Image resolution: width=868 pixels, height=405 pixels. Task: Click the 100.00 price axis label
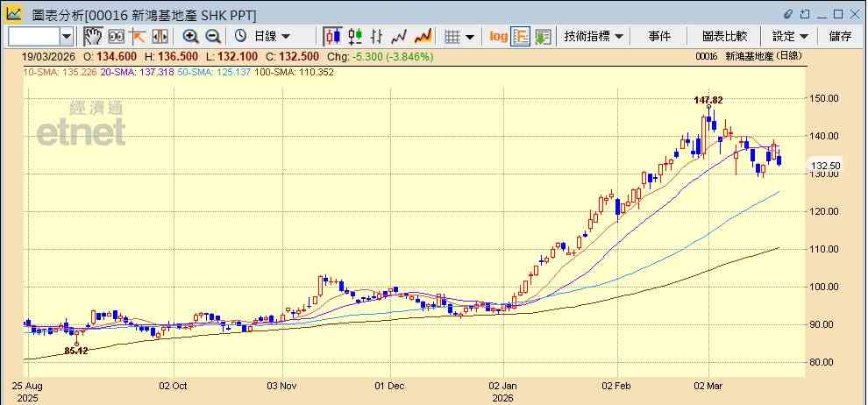pyautogui.click(x=824, y=287)
